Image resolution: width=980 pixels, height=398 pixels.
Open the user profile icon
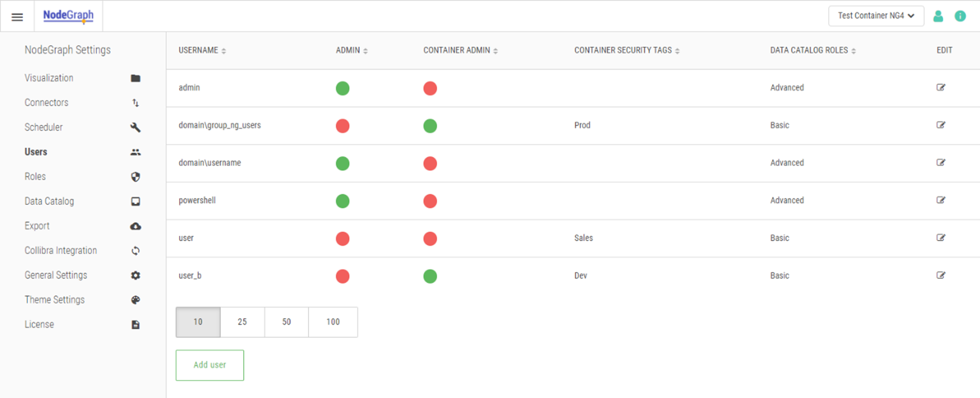click(938, 16)
